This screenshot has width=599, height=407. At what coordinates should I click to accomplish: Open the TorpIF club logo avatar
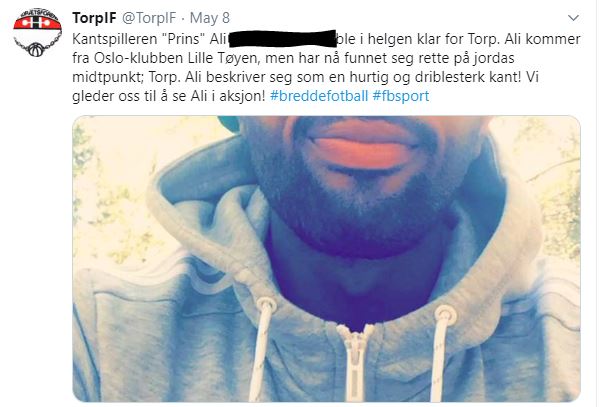37,33
